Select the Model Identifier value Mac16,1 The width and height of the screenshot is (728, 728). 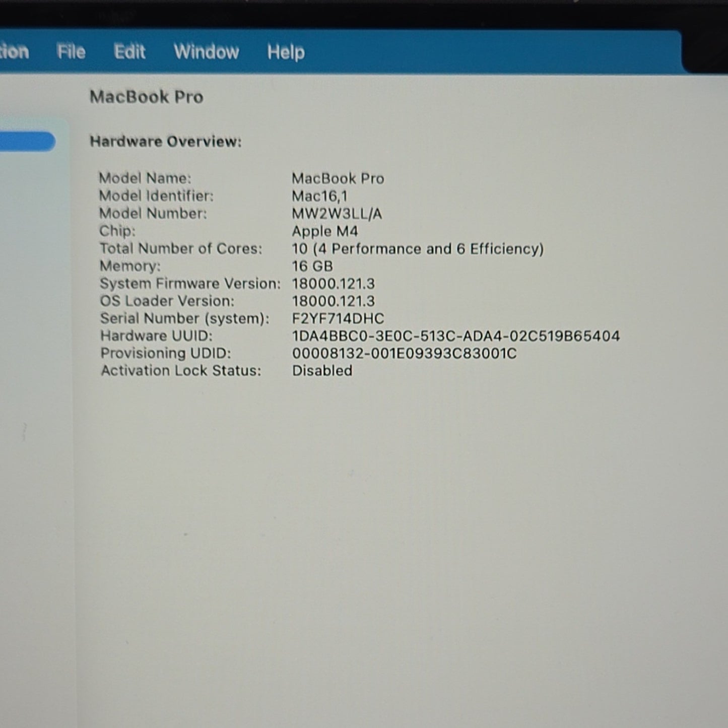[319, 196]
